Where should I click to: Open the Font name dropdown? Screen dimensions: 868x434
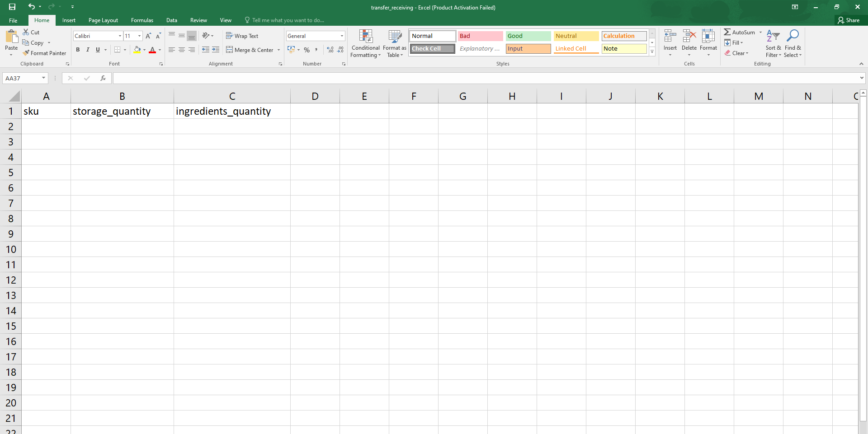tap(119, 36)
